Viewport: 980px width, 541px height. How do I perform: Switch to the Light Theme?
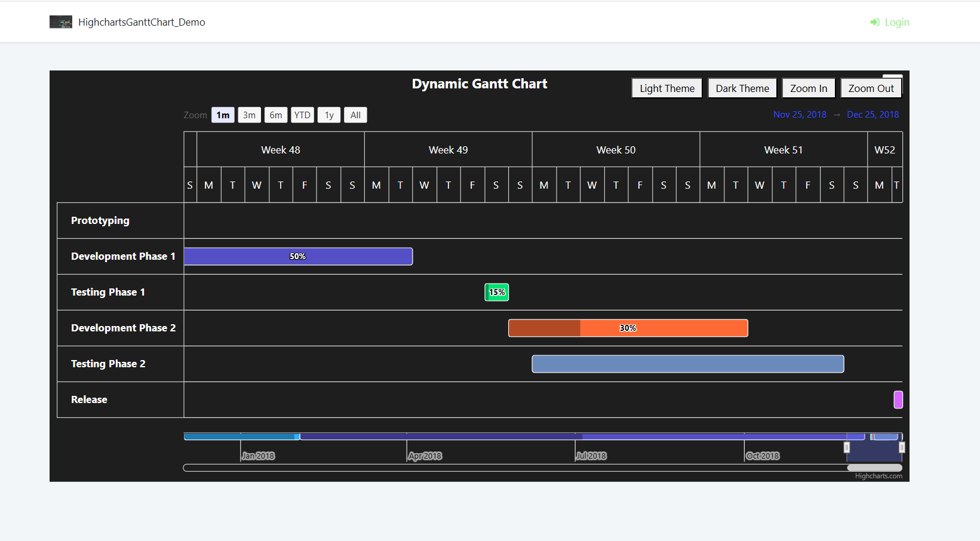(x=666, y=88)
